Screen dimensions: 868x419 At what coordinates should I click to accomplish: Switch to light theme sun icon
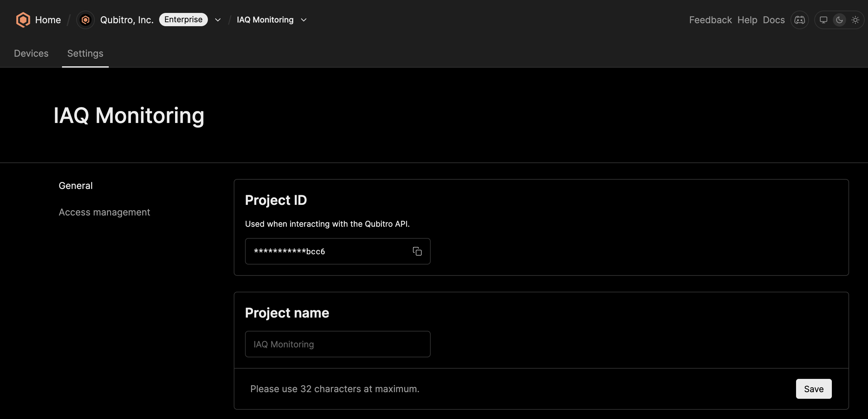(x=855, y=20)
